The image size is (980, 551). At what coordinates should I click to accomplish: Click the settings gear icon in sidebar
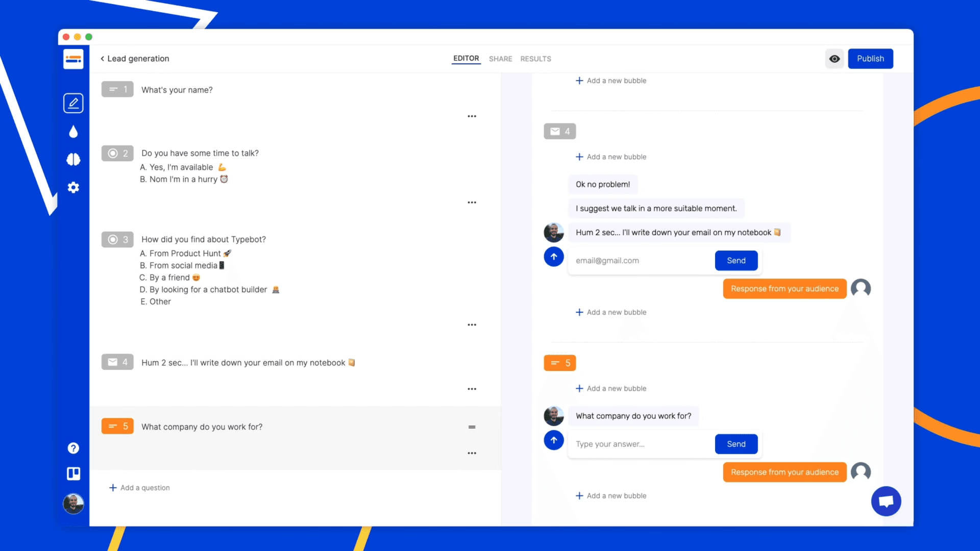coord(72,186)
